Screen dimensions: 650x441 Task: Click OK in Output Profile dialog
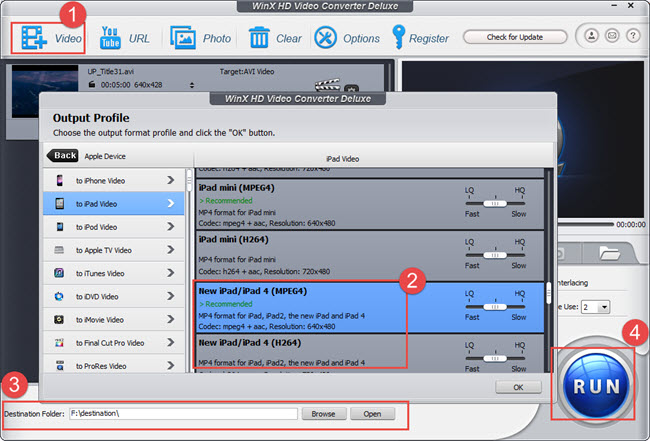coord(518,387)
